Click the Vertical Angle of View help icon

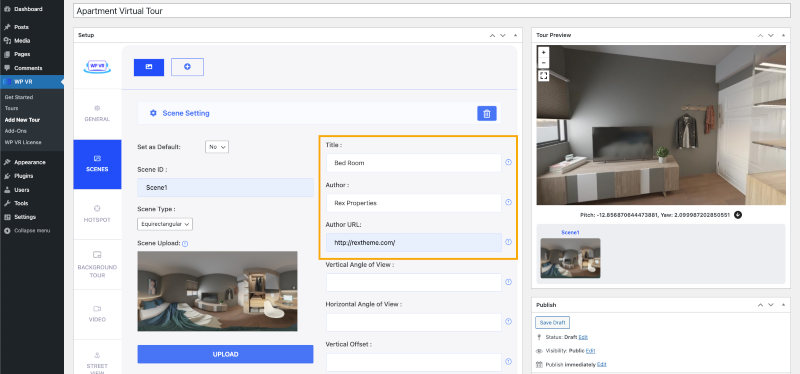pyautogui.click(x=508, y=282)
